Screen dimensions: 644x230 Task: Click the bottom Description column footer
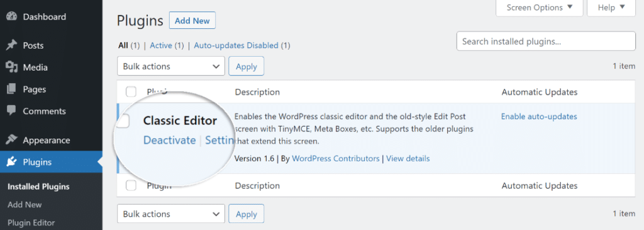257,186
